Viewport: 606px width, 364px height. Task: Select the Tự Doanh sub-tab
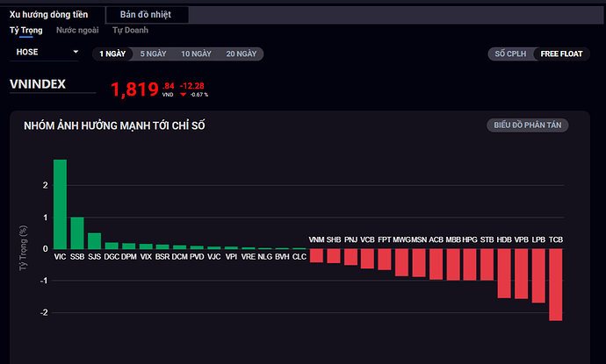[130, 30]
